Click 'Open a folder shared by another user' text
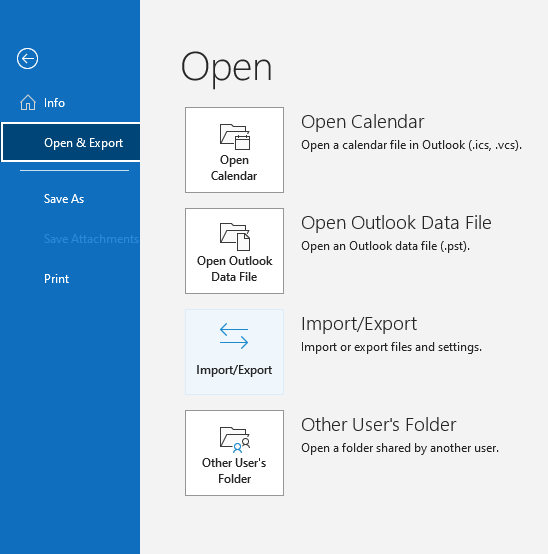Image resolution: width=548 pixels, height=554 pixels. (x=400, y=448)
